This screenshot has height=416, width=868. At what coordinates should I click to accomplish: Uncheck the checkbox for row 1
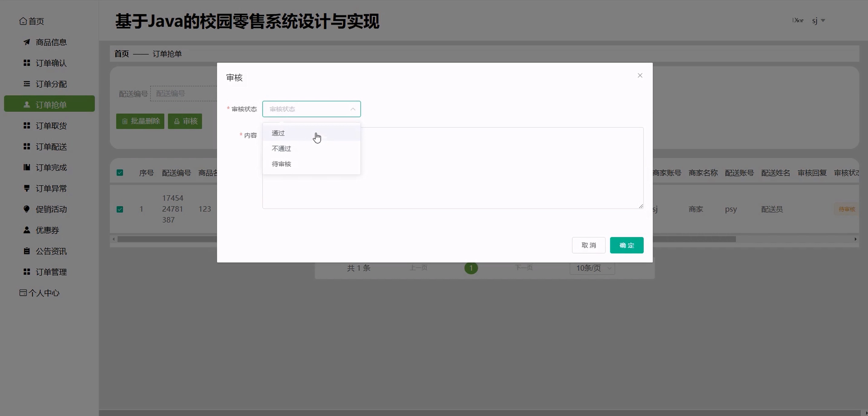(x=120, y=209)
